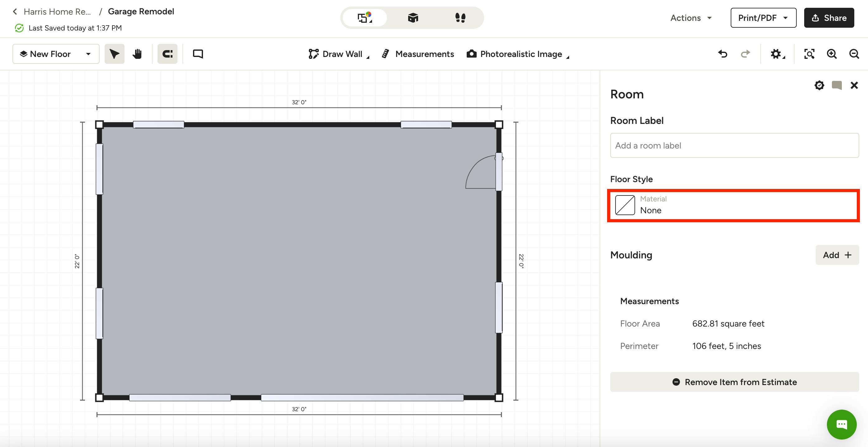The width and height of the screenshot is (868, 447).
Task: Click the note icon in Room panel
Action: (x=837, y=85)
